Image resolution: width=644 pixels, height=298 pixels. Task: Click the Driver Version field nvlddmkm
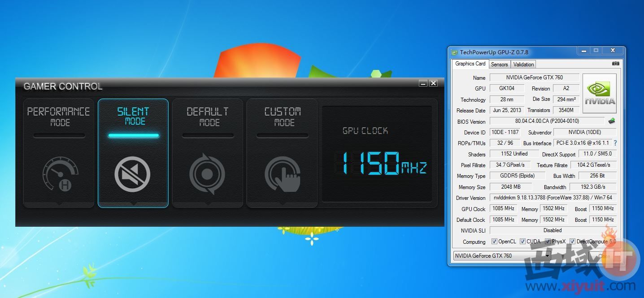[x=553, y=198]
